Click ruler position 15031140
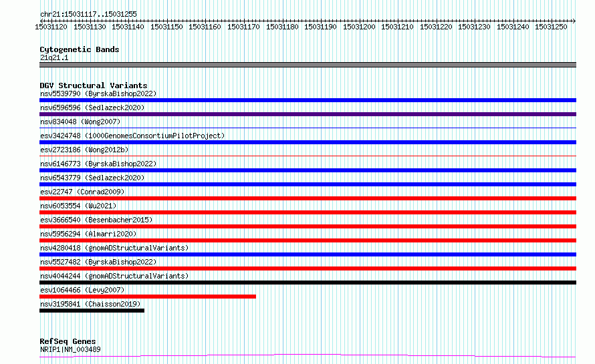 128,27
